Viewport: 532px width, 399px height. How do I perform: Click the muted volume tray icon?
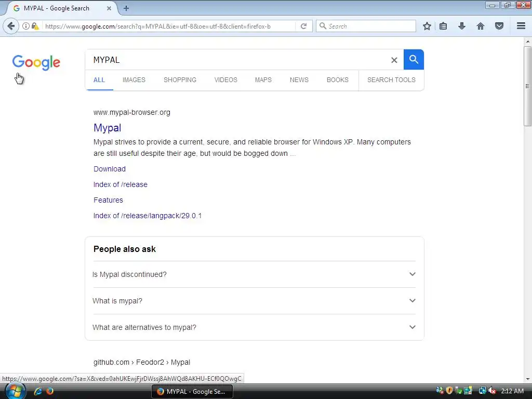[x=491, y=391]
